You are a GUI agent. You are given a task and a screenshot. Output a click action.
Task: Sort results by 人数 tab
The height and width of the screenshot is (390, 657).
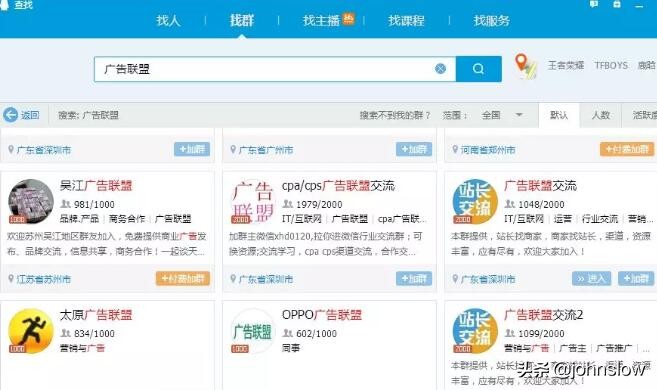click(600, 115)
